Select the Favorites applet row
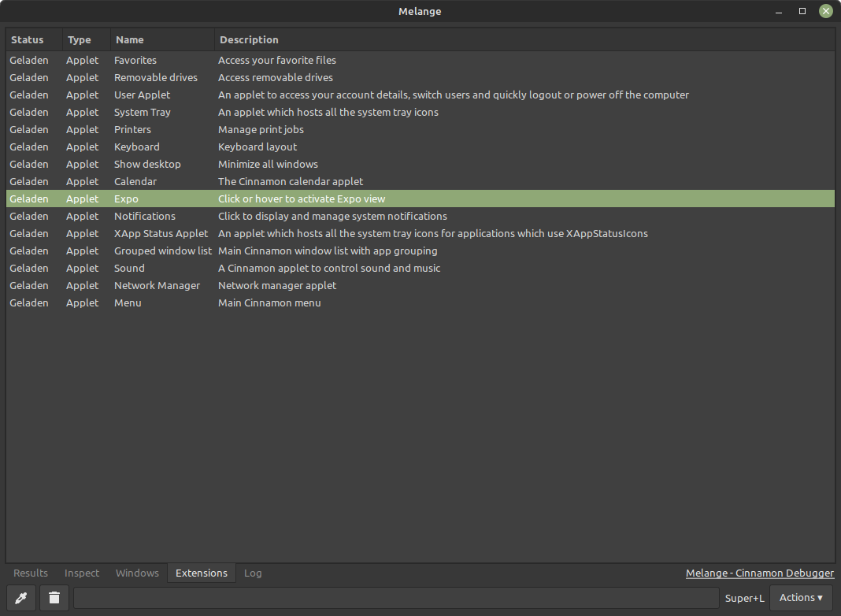Image resolution: width=841 pixels, height=616 pixels. (x=420, y=60)
